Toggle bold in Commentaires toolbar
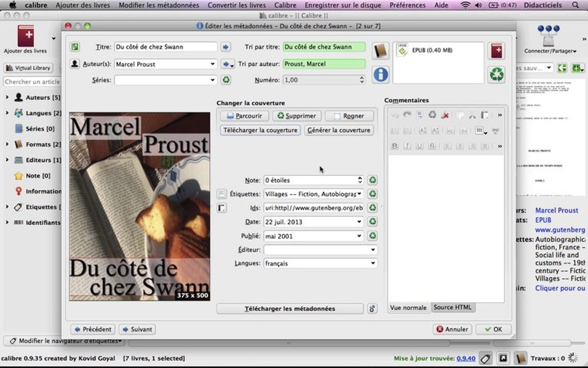This screenshot has height=368, width=588. (395, 146)
